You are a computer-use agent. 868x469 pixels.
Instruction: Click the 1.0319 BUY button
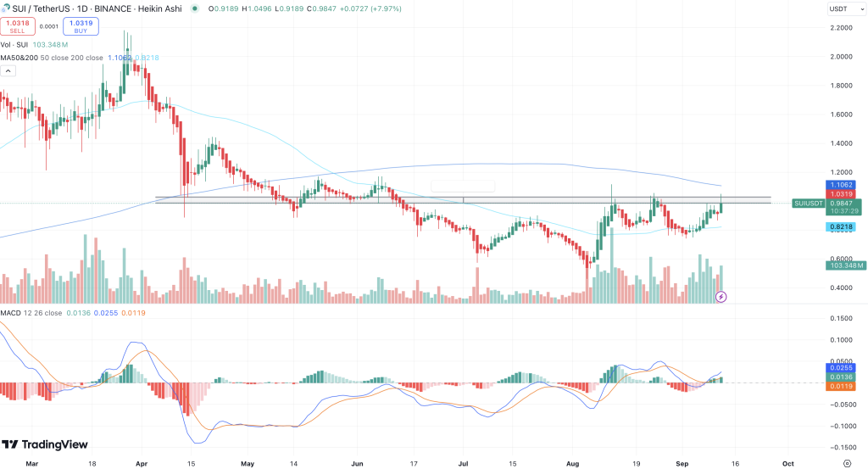(x=81, y=26)
